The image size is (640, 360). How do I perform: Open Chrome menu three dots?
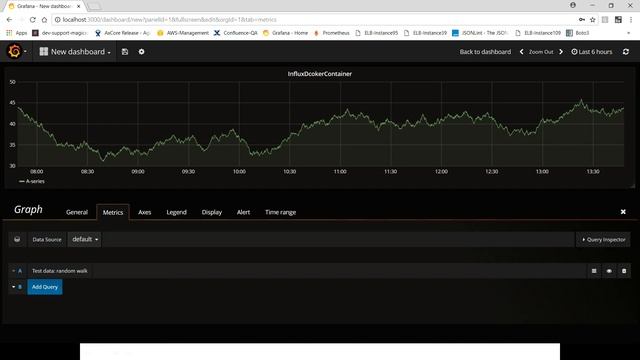tap(631, 20)
